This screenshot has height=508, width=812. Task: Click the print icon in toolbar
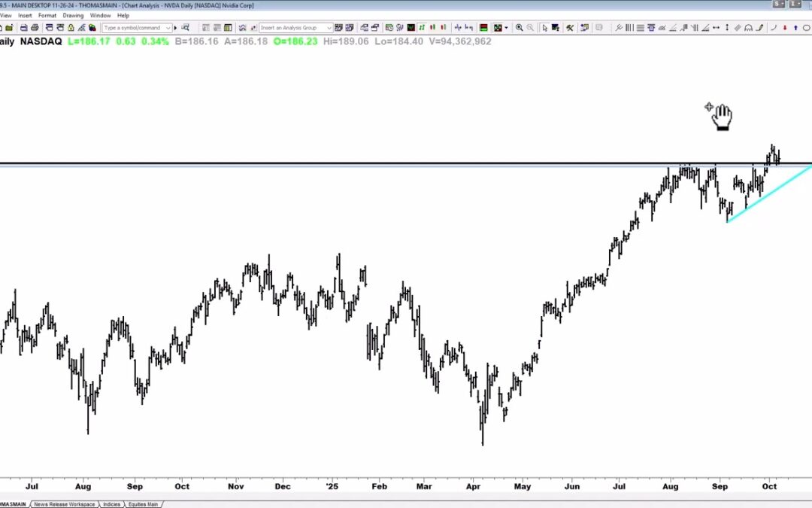pyautogui.click(x=24, y=28)
